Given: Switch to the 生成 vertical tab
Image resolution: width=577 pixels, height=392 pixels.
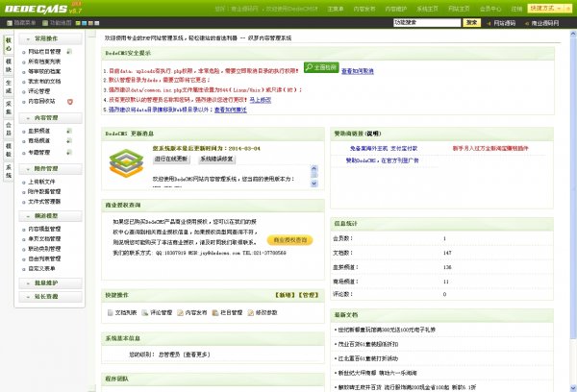Looking at the screenshot, I should (8, 86).
